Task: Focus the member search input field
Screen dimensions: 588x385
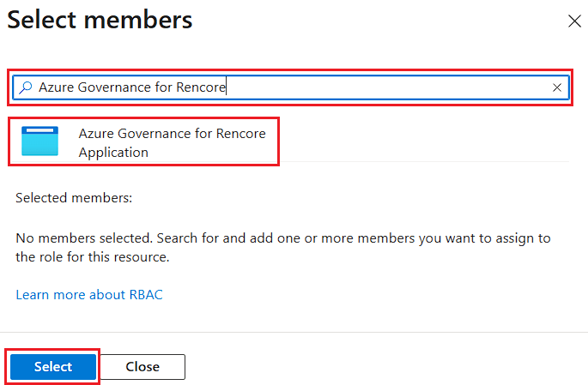Action: pos(291,87)
